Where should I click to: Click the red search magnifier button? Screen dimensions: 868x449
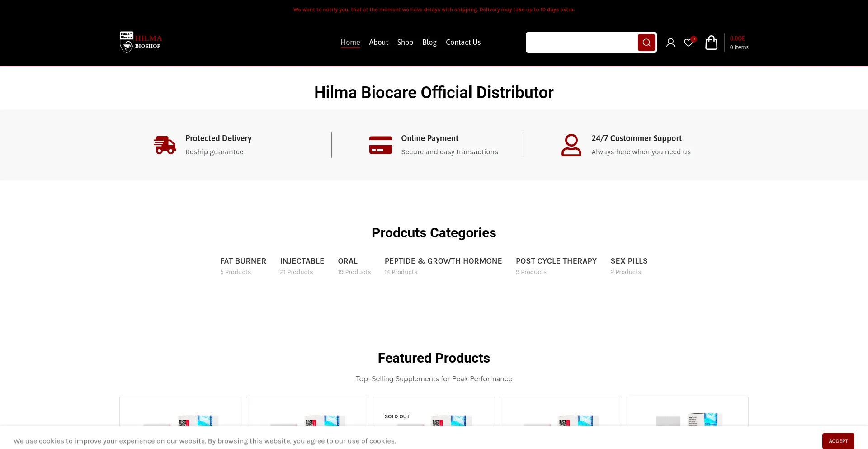[x=646, y=43]
